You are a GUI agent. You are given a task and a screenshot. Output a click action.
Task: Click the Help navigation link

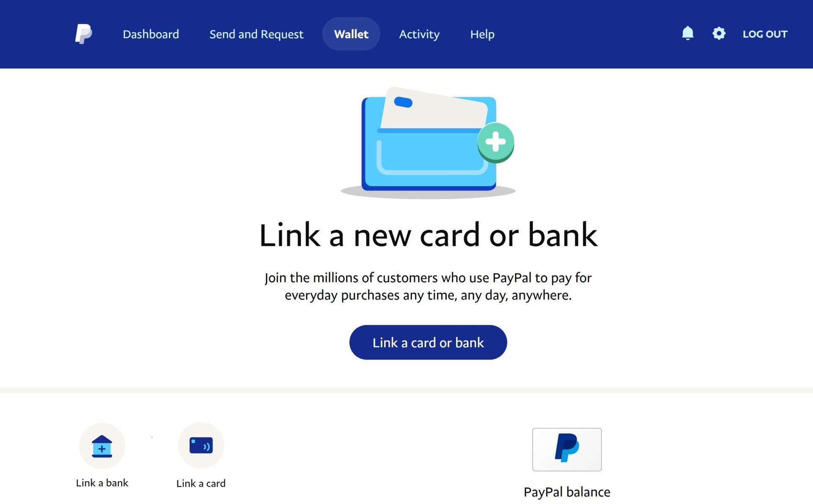pos(481,34)
